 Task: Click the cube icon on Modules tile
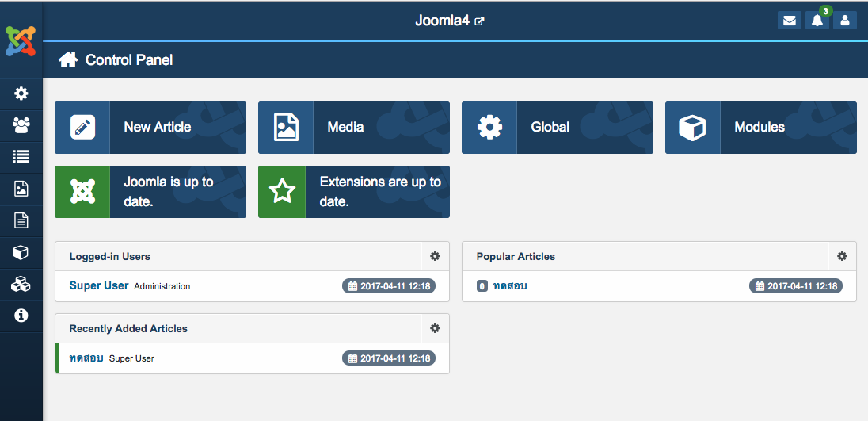[x=692, y=128]
